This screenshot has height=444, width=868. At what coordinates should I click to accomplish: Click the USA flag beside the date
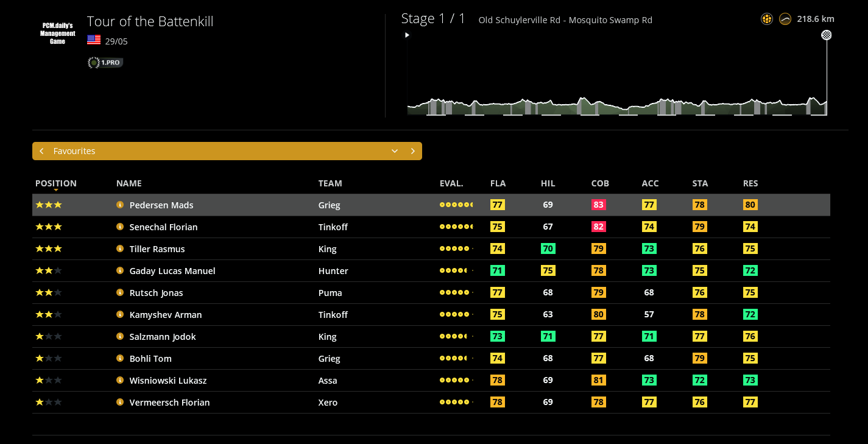93,40
